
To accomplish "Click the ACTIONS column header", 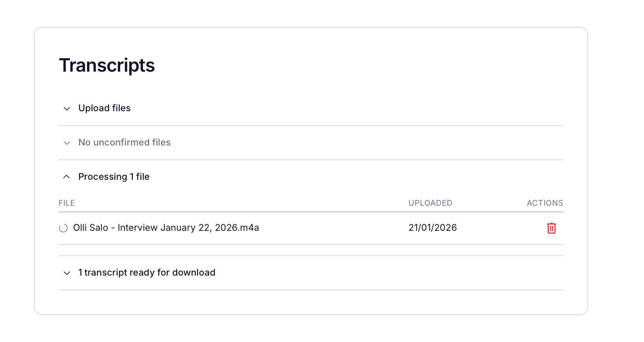I will pyautogui.click(x=545, y=203).
